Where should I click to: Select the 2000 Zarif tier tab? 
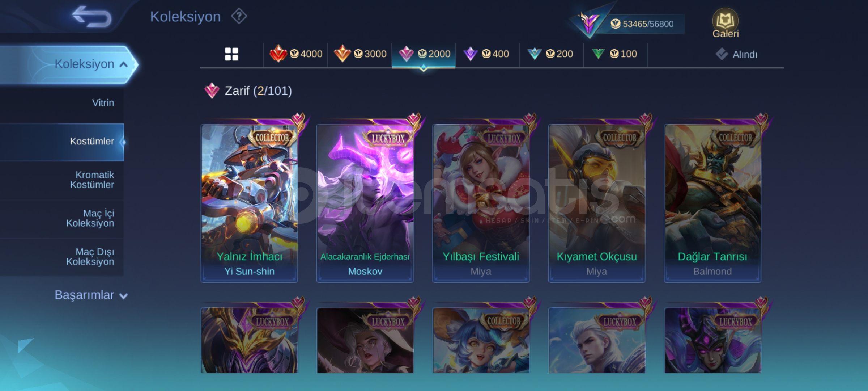pos(424,54)
